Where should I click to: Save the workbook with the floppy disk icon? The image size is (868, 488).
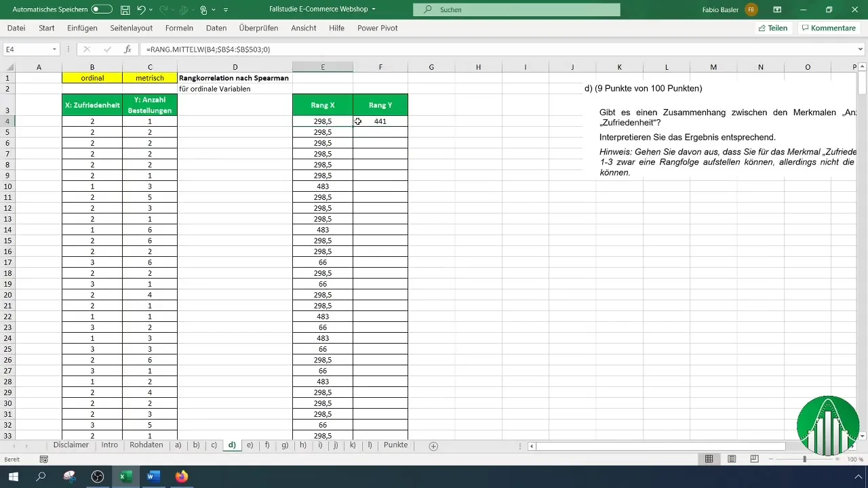click(x=125, y=9)
